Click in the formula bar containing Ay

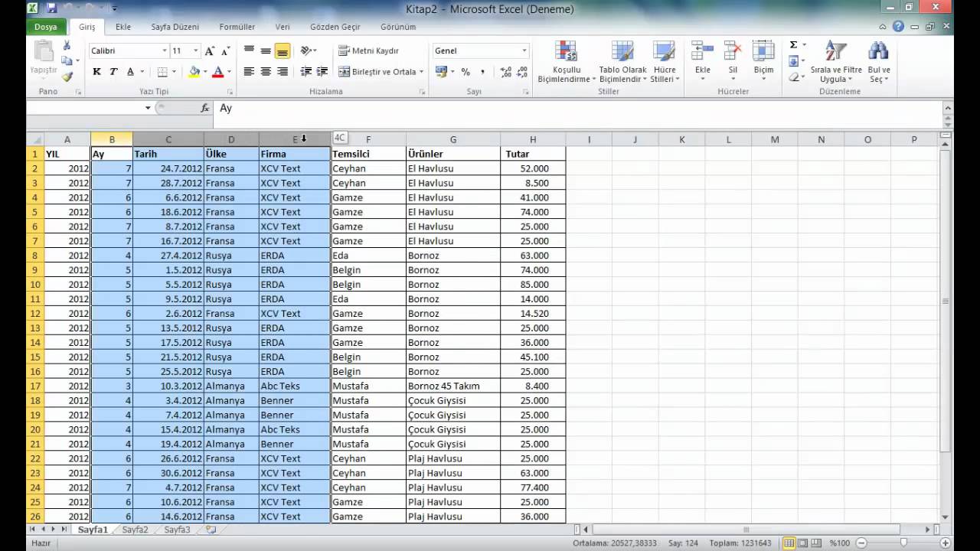(578, 108)
